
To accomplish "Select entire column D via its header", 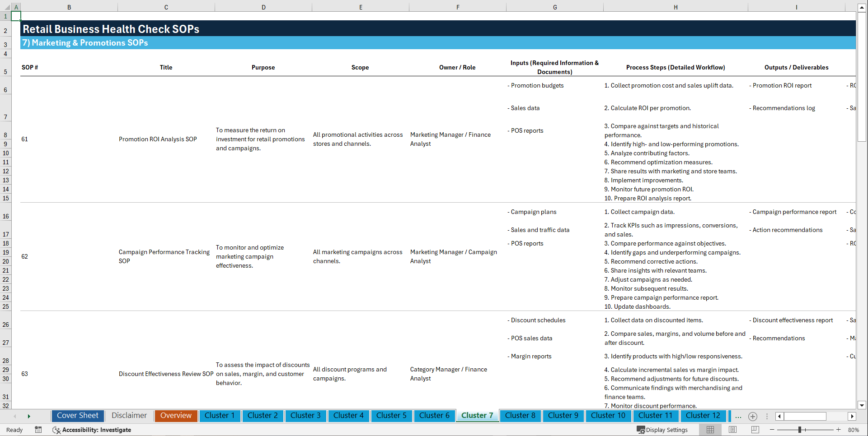I will click(x=263, y=7).
